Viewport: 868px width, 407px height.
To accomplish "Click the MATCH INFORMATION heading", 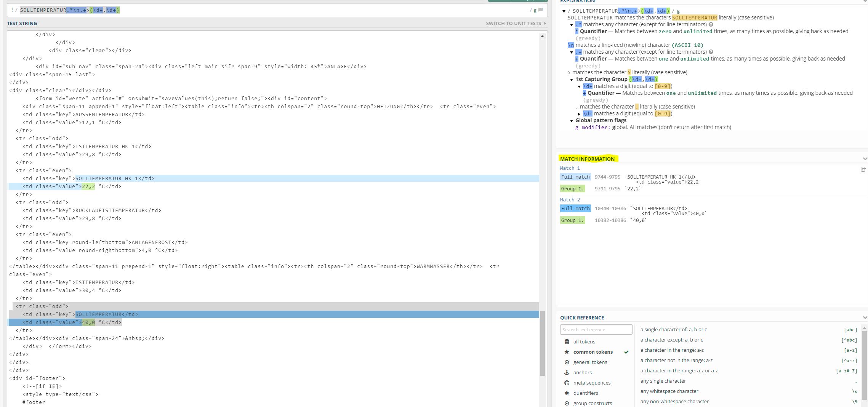I will point(587,159).
